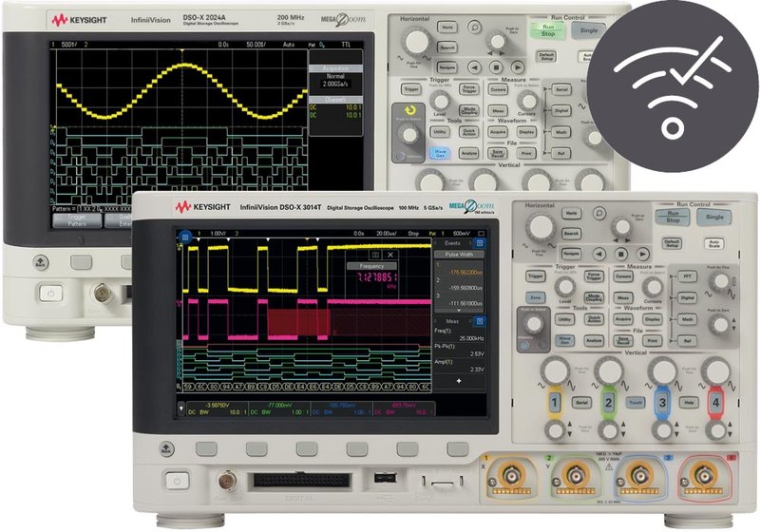760x532 pixels.
Task: Hit the power button on the 3014T
Action: click(x=177, y=481)
